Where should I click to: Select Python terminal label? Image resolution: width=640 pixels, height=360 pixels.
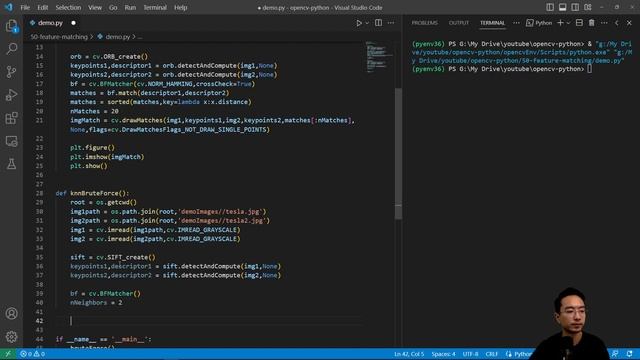coord(539,23)
